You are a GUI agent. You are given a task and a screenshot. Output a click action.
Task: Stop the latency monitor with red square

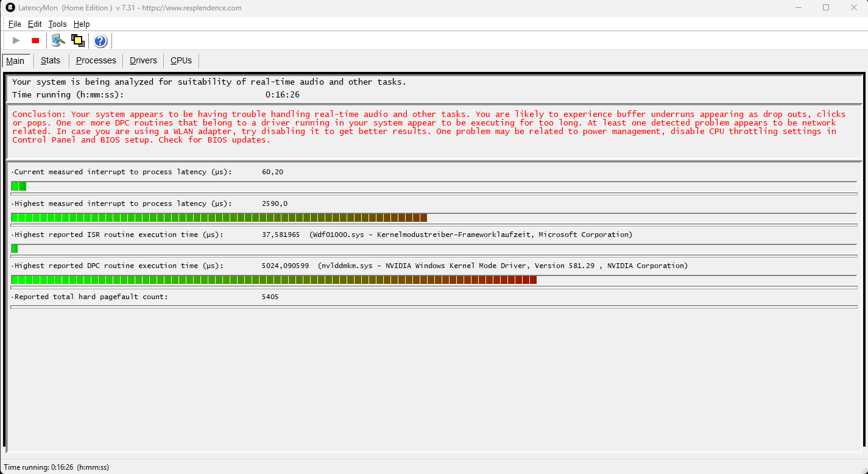pyautogui.click(x=35, y=41)
